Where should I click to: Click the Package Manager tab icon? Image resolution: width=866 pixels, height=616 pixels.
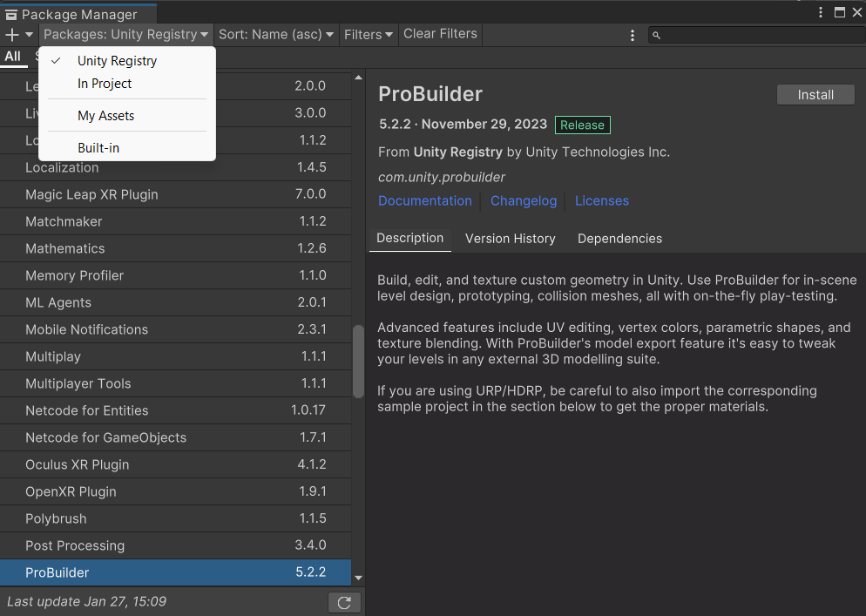pos(11,15)
